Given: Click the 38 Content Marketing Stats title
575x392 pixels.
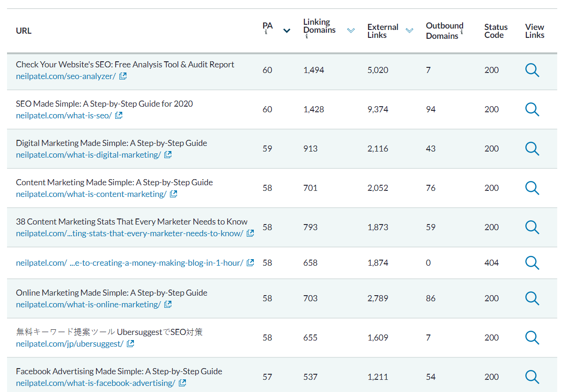Looking at the screenshot, I should (132, 222).
